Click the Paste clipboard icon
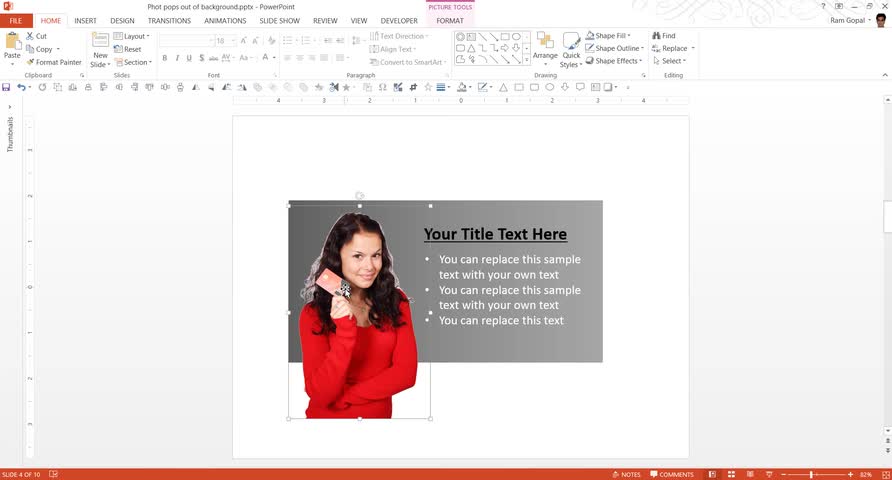The height and width of the screenshot is (480, 892). [x=12, y=42]
